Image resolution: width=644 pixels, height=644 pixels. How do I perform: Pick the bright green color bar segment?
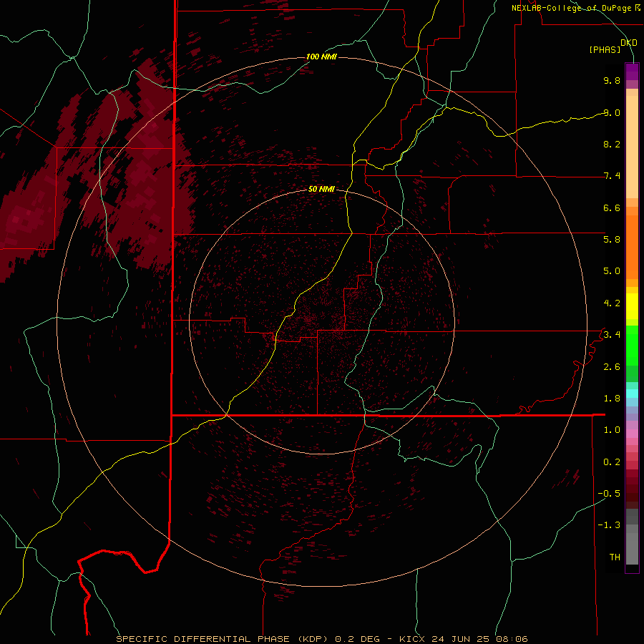632,345
